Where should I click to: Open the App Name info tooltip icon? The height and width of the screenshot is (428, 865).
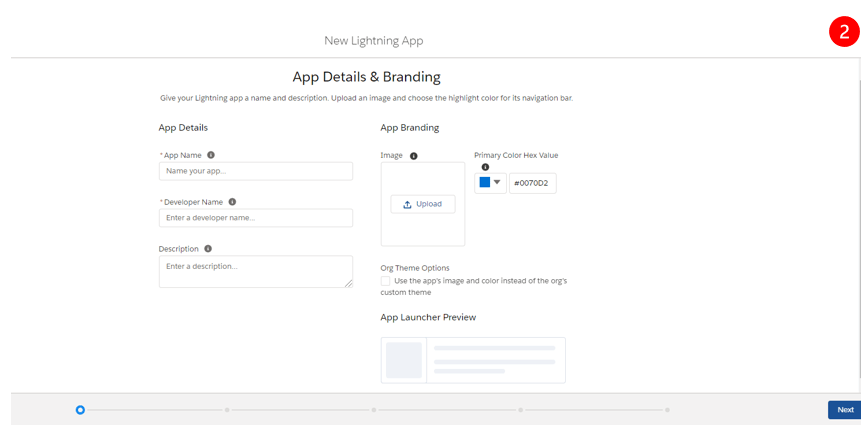point(211,155)
